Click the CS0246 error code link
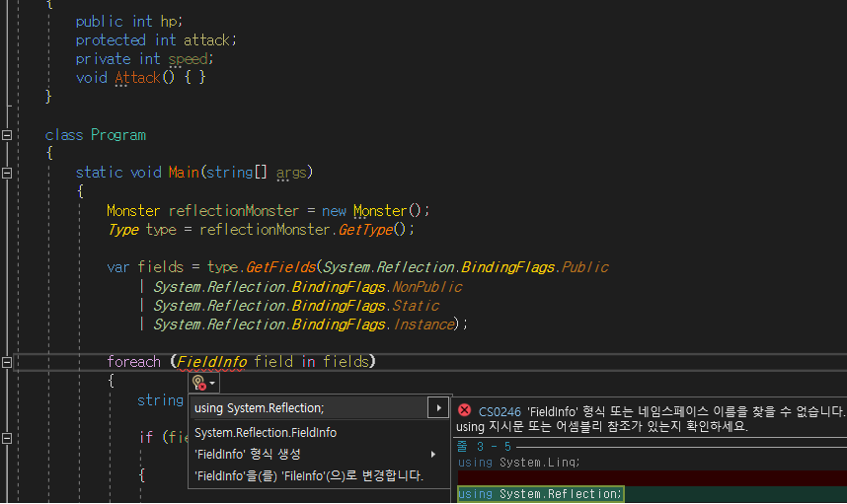This screenshot has height=504, width=847. click(x=500, y=411)
